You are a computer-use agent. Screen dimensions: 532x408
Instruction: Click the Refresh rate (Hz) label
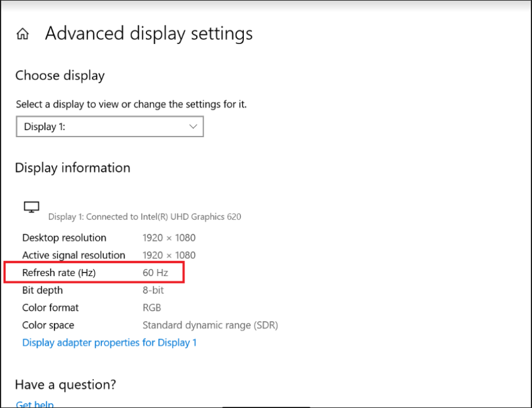(58, 273)
